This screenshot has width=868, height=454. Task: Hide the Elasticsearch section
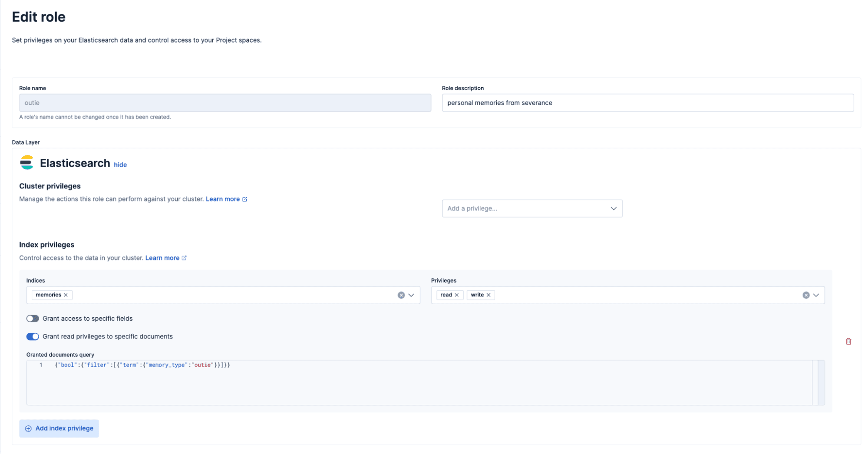120,164
